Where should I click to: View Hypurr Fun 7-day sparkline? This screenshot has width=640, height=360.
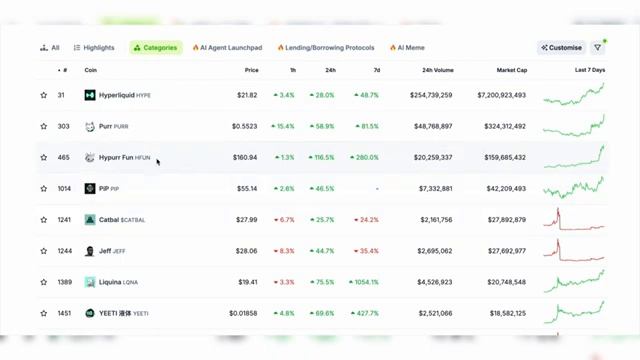(x=574, y=157)
